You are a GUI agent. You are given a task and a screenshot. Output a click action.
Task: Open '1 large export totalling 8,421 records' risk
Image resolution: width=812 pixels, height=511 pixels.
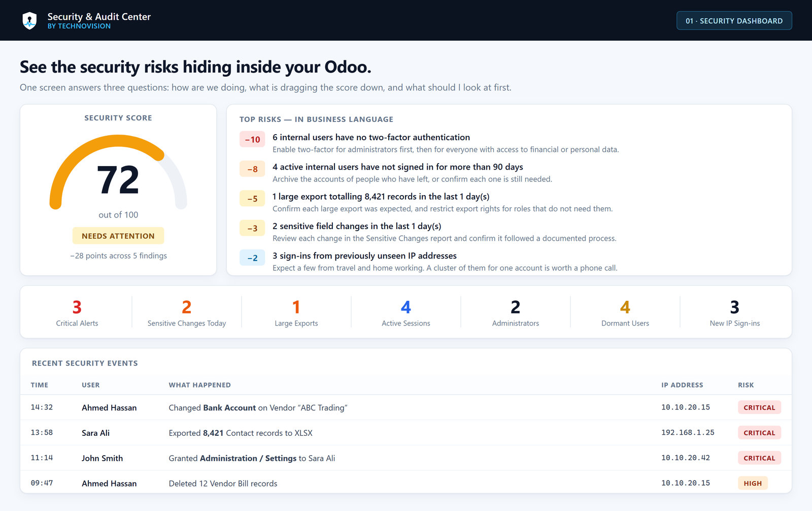click(381, 196)
